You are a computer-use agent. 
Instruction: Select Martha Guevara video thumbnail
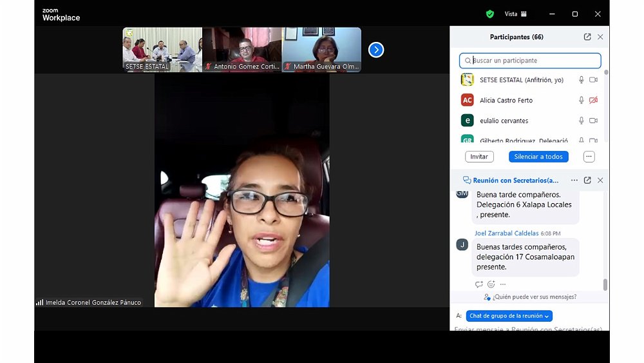[x=321, y=50]
